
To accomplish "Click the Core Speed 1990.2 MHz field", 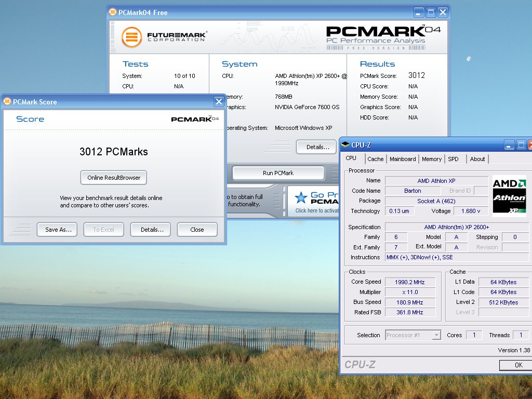I will (410, 282).
